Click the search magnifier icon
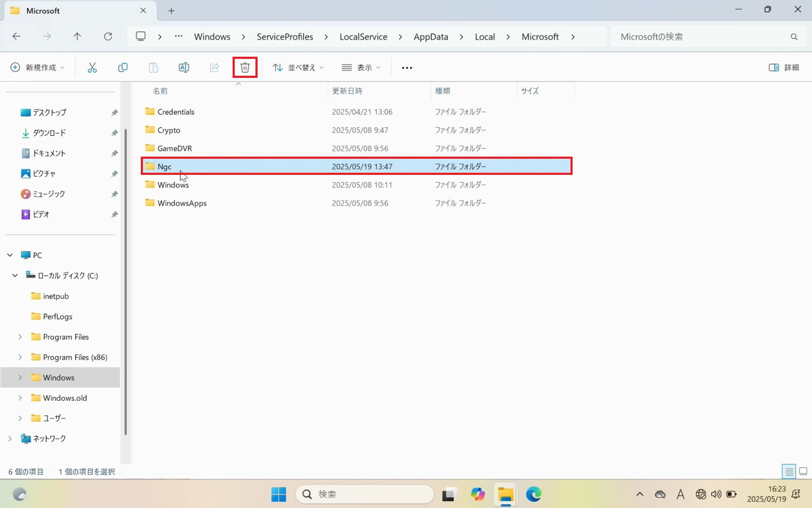Screen dimensions: 812x508 coord(794,37)
